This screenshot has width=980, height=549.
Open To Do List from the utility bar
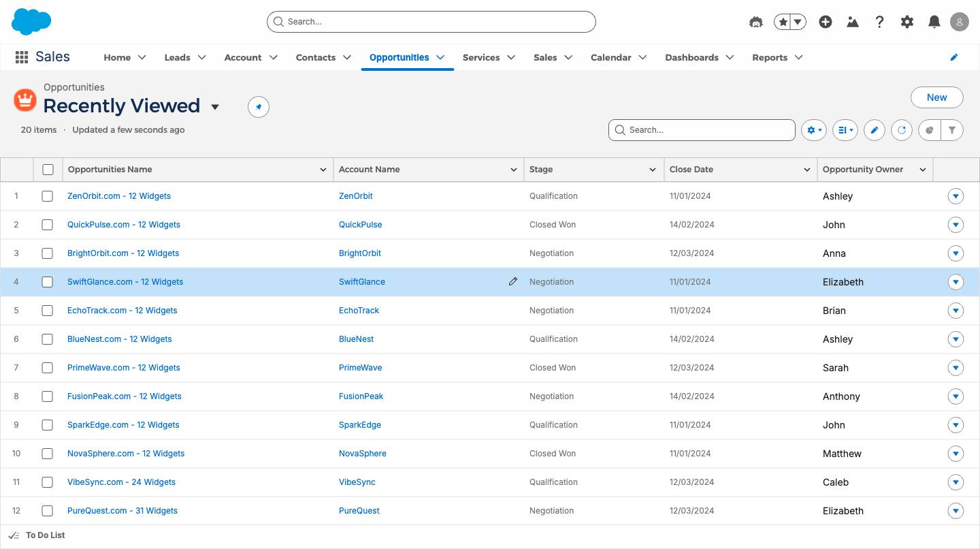coord(37,535)
